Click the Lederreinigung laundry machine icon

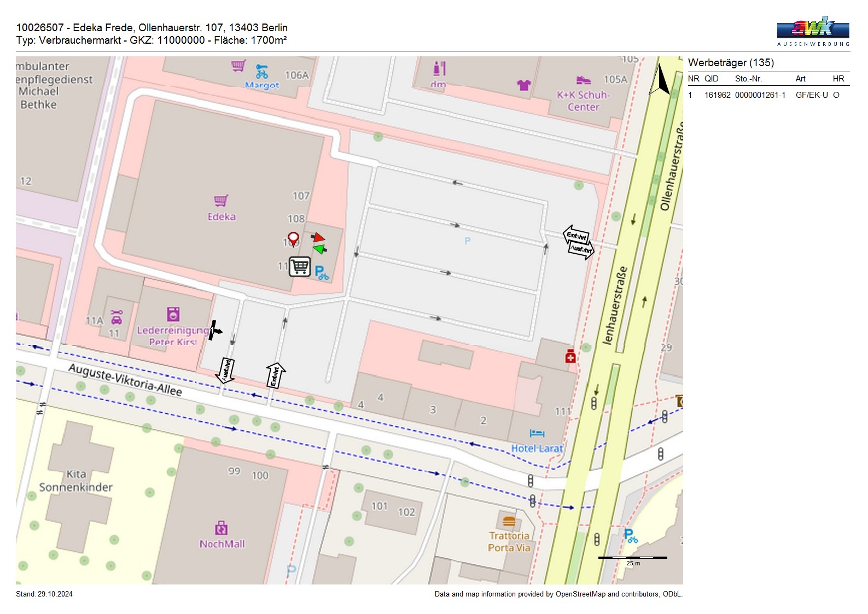pyautogui.click(x=173, y=314)
